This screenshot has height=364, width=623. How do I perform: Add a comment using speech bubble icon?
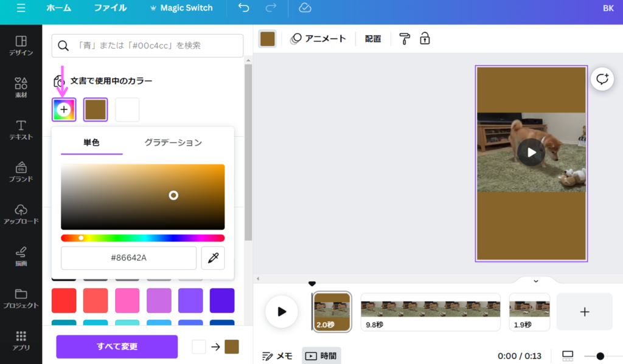(x=602, y=79)
